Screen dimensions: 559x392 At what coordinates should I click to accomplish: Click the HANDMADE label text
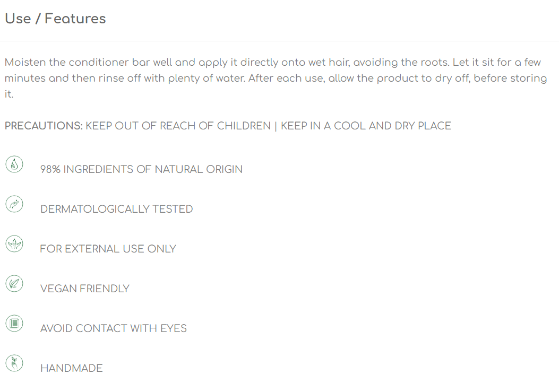(71, 368)
